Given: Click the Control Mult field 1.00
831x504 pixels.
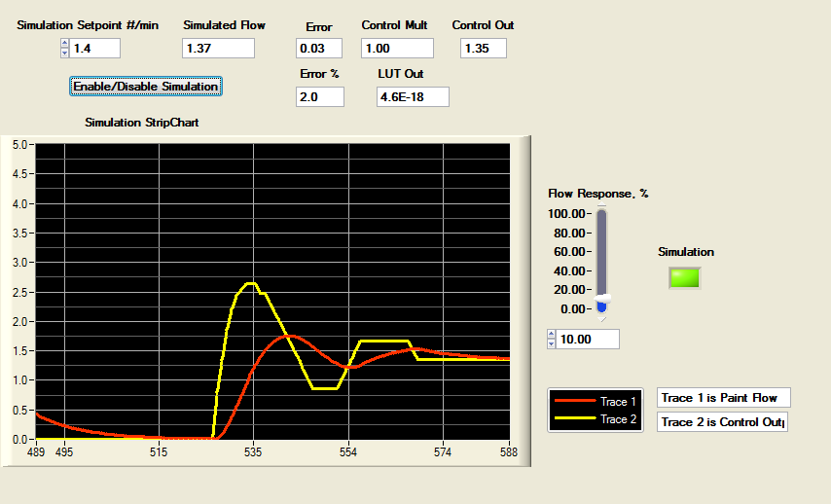Looking at the screenshot, I should click(397, 49).
